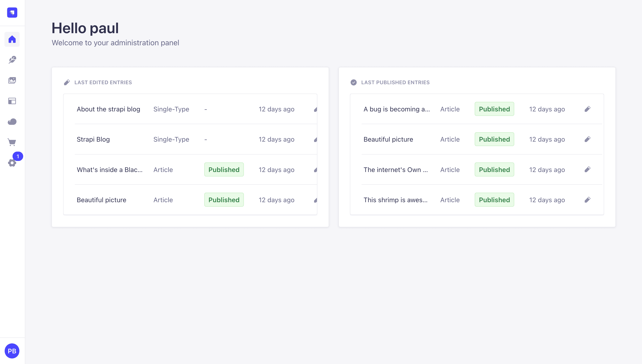Click Single-Type label on 'Strapi Blog' row

click(171, 139)
